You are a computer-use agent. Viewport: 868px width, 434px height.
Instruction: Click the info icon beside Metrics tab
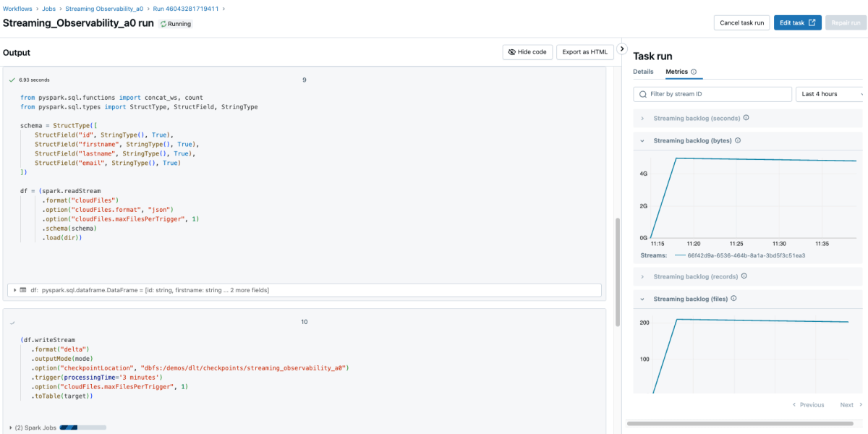click(694, 72)
